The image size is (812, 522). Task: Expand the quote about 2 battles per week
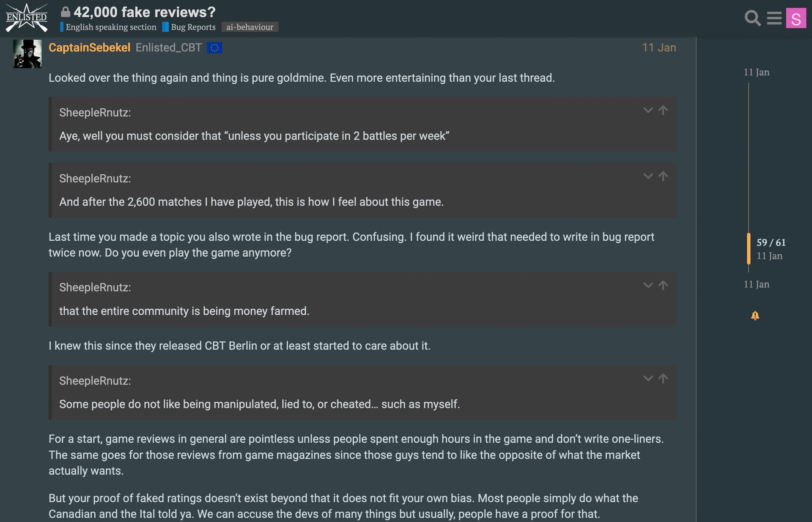648,110
